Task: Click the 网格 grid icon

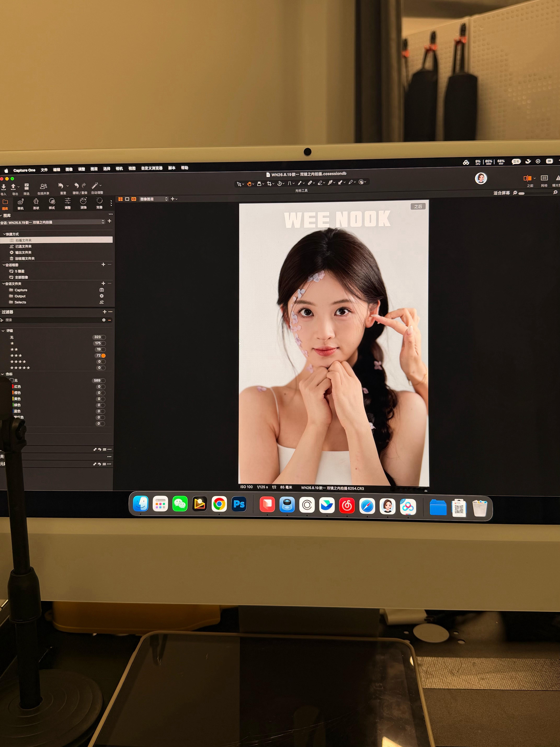Action: 544,178
